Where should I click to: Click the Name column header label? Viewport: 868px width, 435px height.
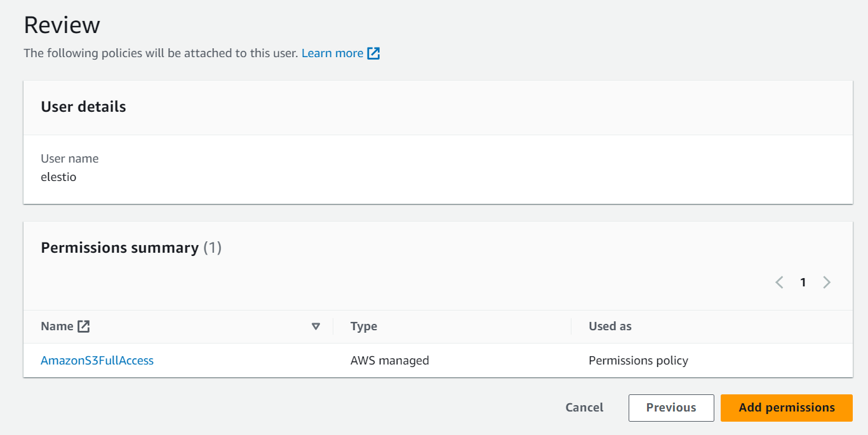pyautogui.click(x=57, y=326)
